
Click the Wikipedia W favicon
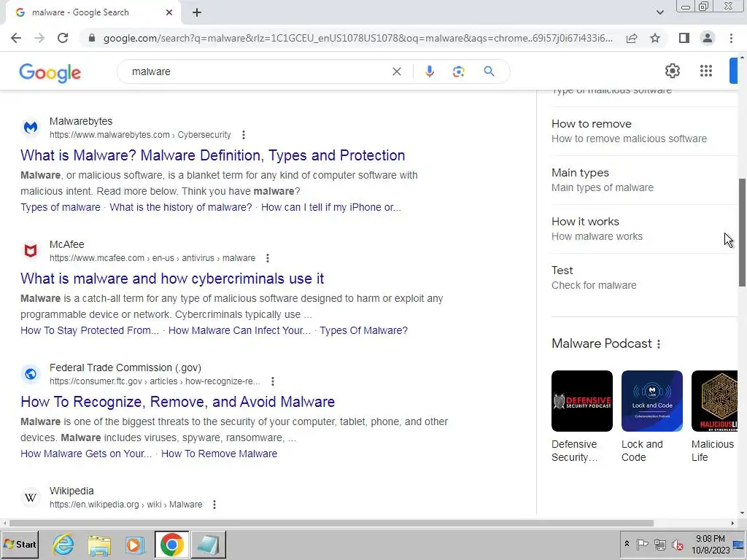tap(31, 497)
